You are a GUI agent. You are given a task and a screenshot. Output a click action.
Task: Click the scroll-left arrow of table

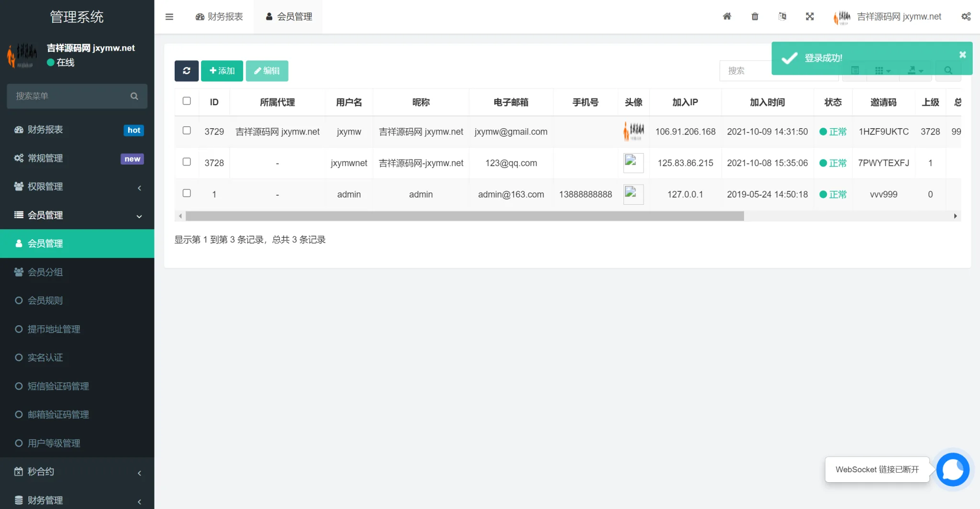[180, 216]
